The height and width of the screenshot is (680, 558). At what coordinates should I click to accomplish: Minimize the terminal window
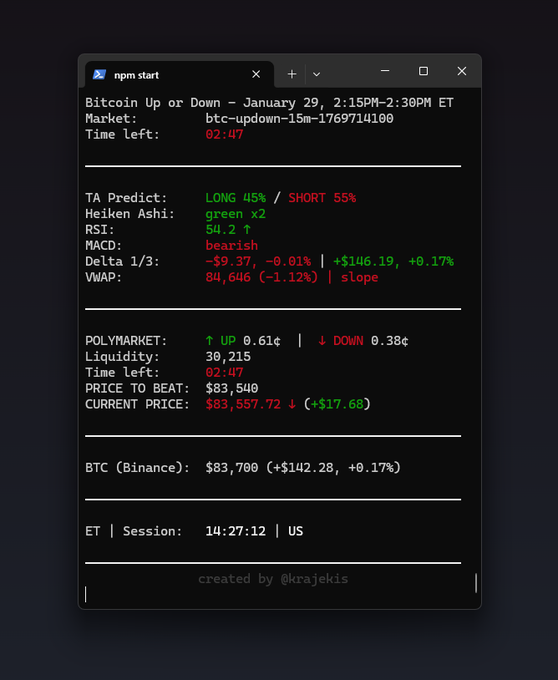coord(385,71)
